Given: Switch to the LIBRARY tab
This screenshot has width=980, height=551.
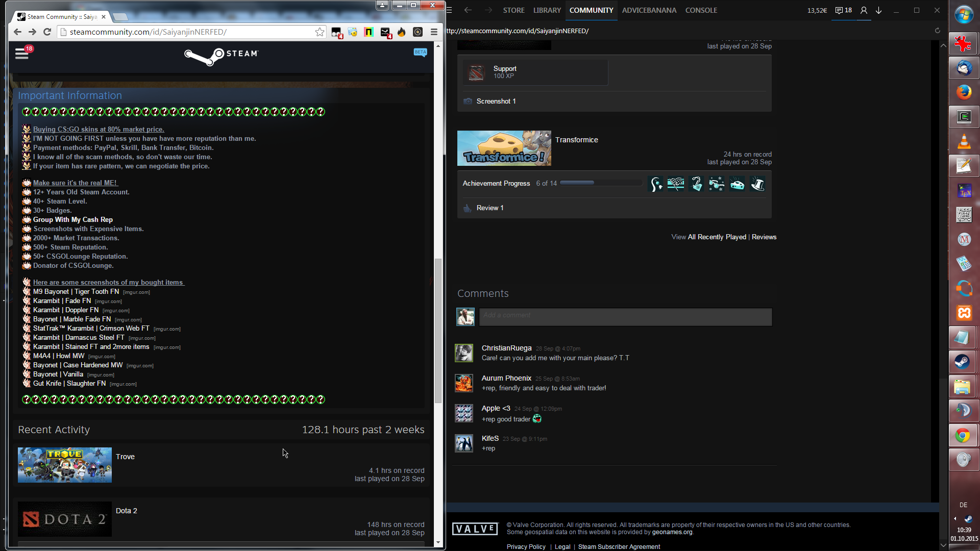Looking at the screenshot, I should click(547, 10).
